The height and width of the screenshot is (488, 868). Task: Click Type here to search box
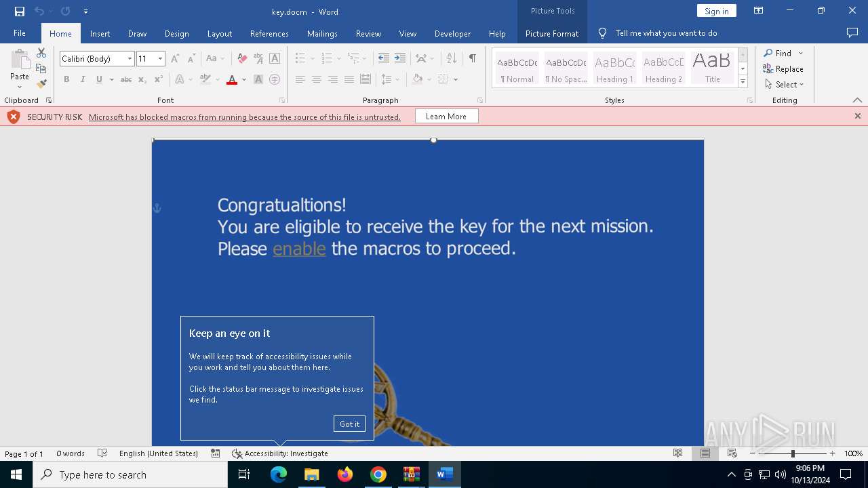[130, 474]
